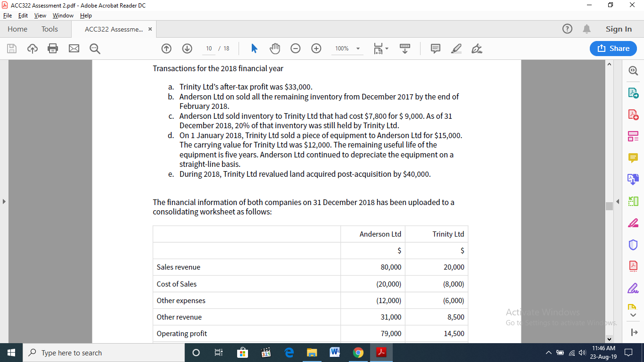Switch to the Home tab

[x=17, y=29]
